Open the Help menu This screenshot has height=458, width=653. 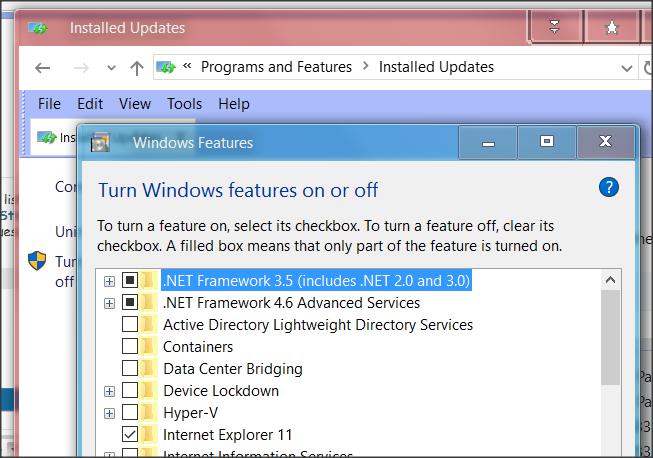point(234,104)
